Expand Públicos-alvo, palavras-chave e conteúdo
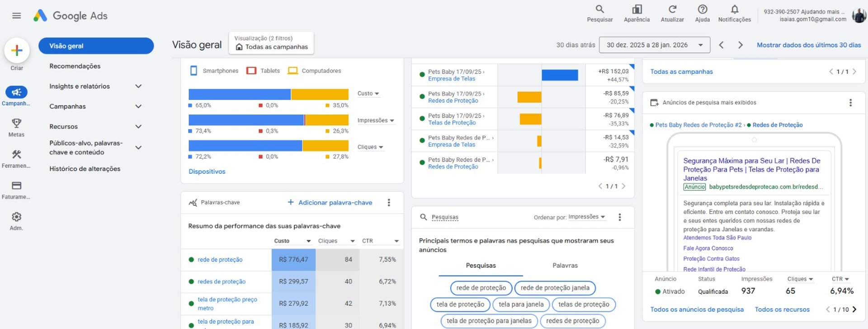 [x=138, y=148]
